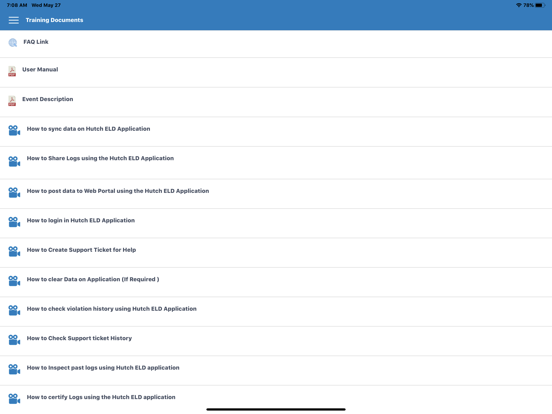Screen dimensions: 552x414
Task: Select 'How to Check Support ticket History'
Action: (x=276, y=341)
